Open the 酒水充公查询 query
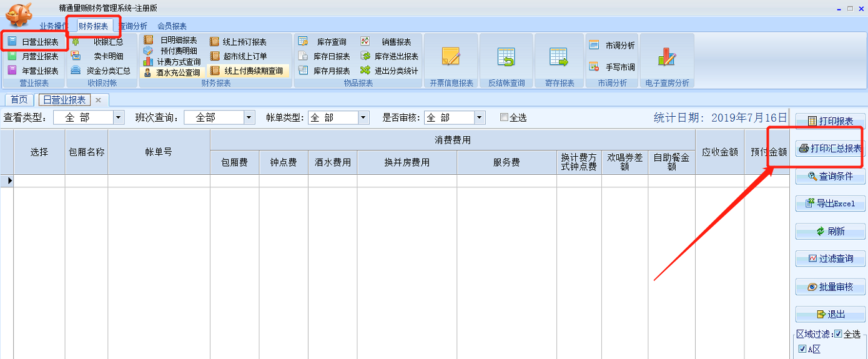868x359 pixels. tap(172, 72)
